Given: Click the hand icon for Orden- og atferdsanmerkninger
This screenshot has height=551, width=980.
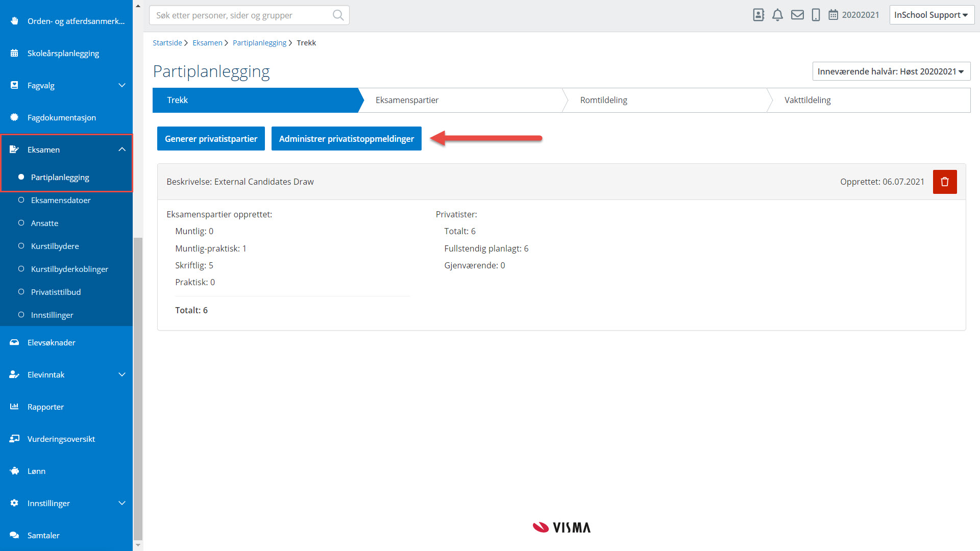Looking at the screenshot, I should [x=14, y=21].
